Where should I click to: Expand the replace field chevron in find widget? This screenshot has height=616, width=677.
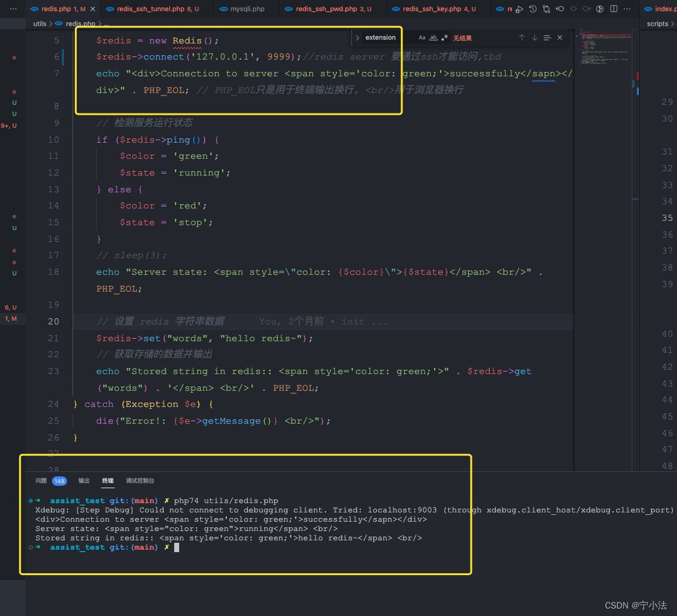point(357,37)
